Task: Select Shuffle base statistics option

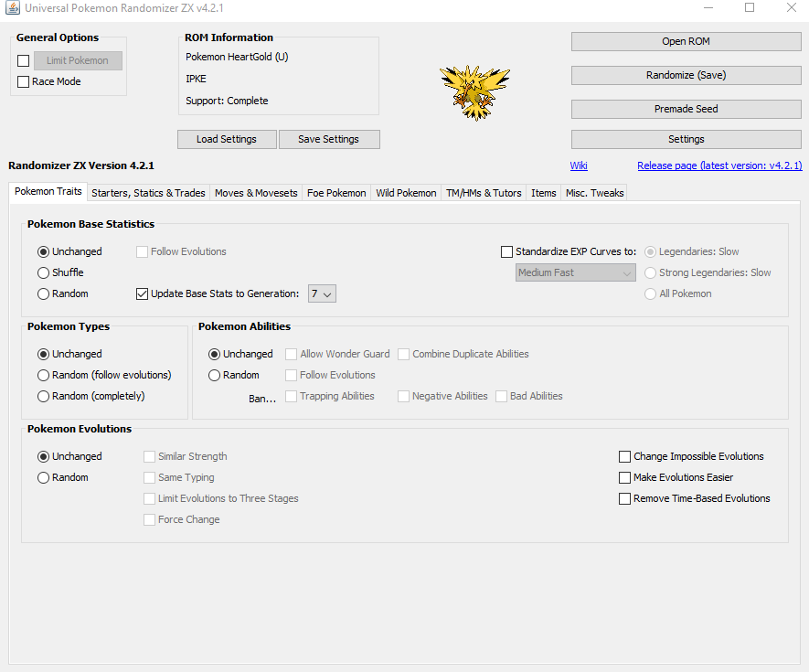Action: [x=43, y=272]
